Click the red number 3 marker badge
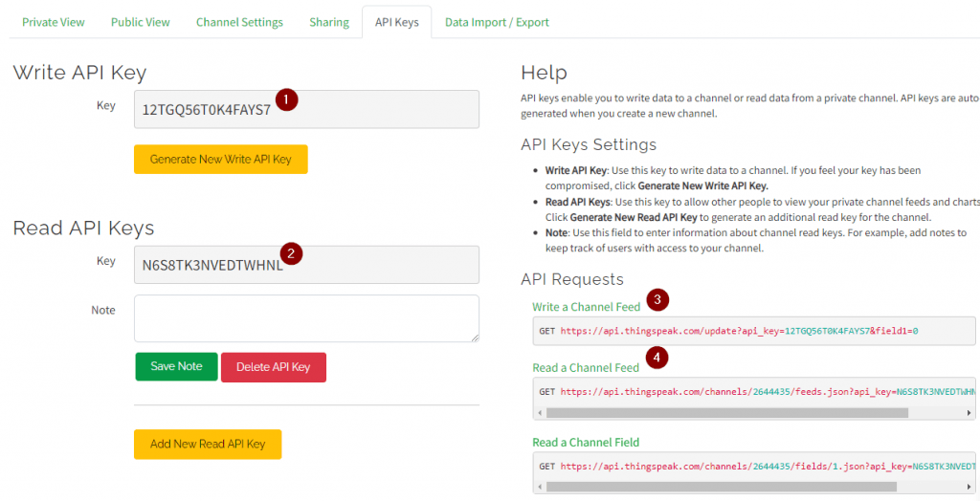Image resolution: width=980 pixels, height=501 pixels. 657,300
